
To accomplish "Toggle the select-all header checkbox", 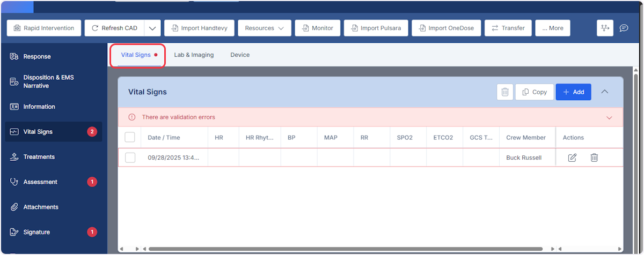I will (x=130, y=138).
